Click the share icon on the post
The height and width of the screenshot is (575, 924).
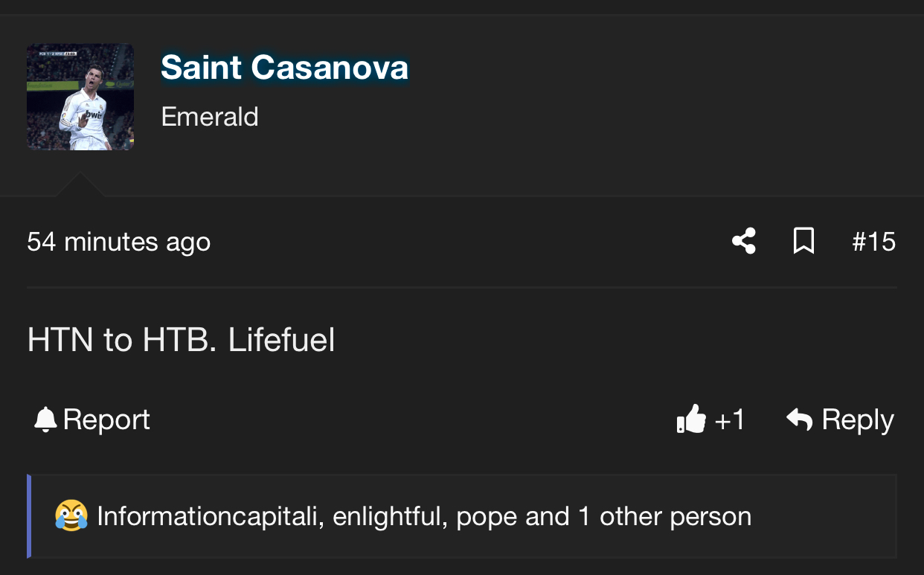744,241
